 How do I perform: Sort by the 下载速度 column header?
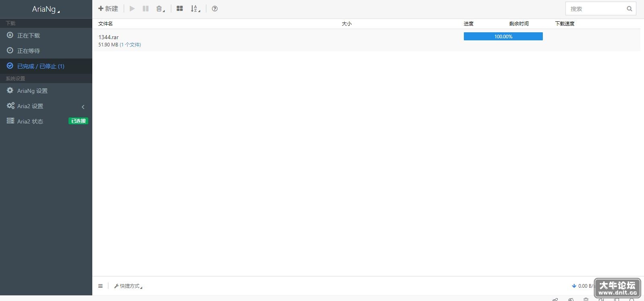565,24
